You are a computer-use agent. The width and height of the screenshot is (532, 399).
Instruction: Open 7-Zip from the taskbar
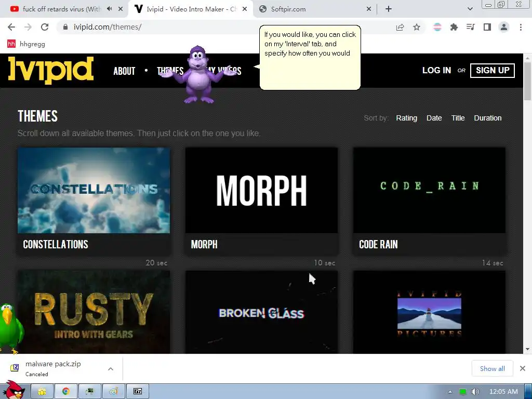pyautogui.click(x=138, y=392)
